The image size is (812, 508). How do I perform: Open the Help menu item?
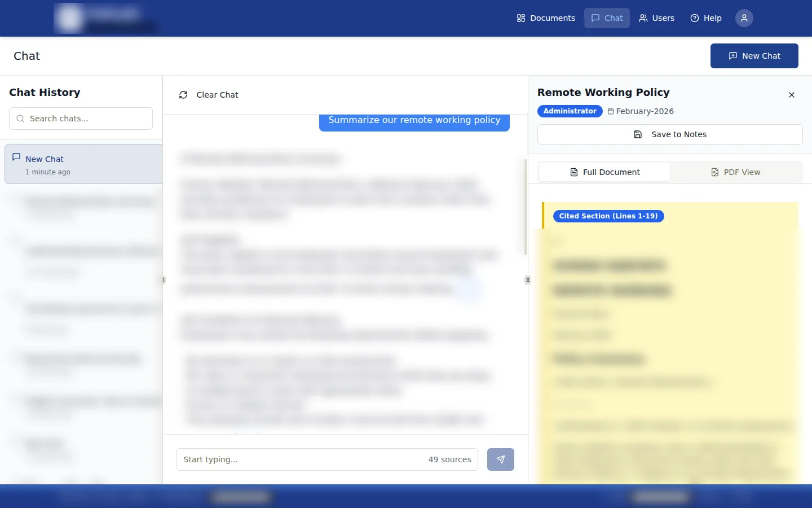[x=706, y=18]
